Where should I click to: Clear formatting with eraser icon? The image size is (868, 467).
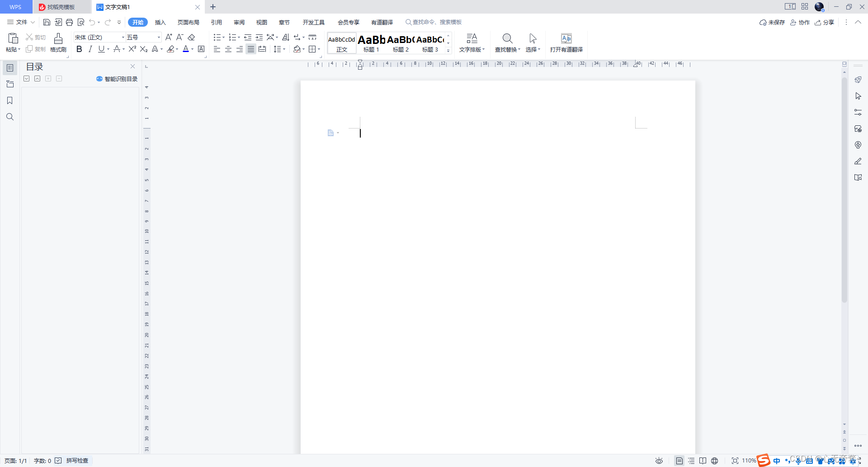coord(191,37)
